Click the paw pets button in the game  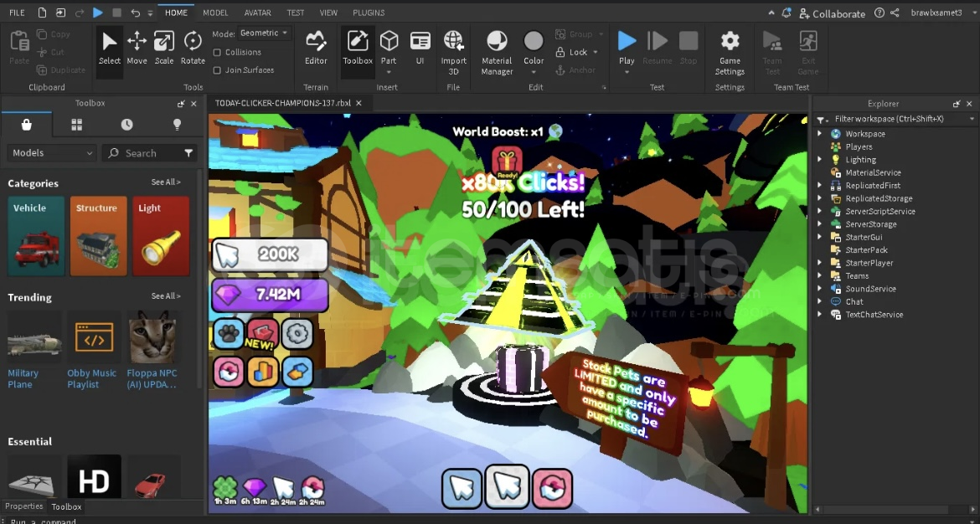pos(229,334)
